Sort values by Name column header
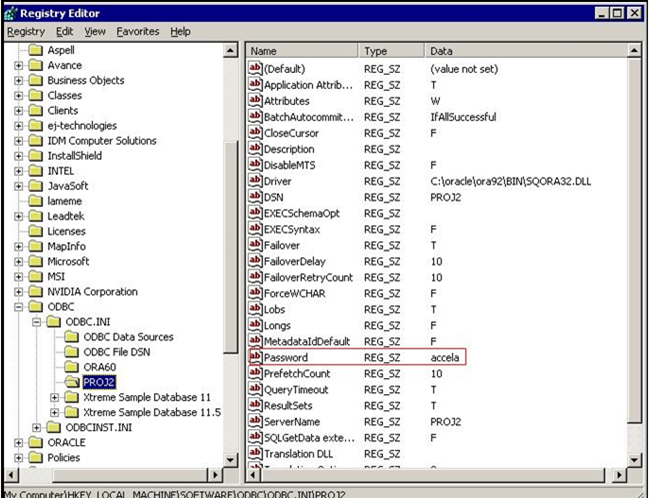Image resolution: width=649 pixels, height=498 pixels. (x=300, y=50)
